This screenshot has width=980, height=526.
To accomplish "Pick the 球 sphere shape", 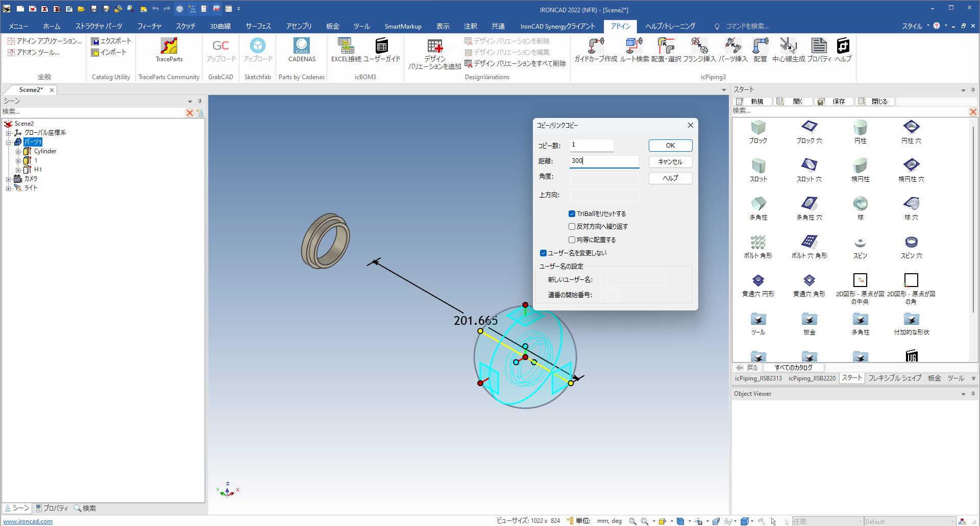I will [x=860, y=208].
